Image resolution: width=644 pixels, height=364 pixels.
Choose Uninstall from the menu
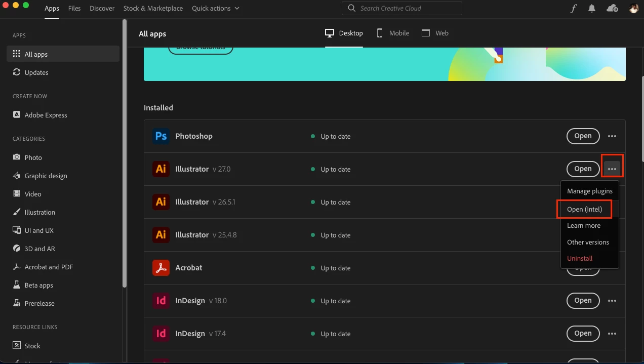[x=580, y=258]
